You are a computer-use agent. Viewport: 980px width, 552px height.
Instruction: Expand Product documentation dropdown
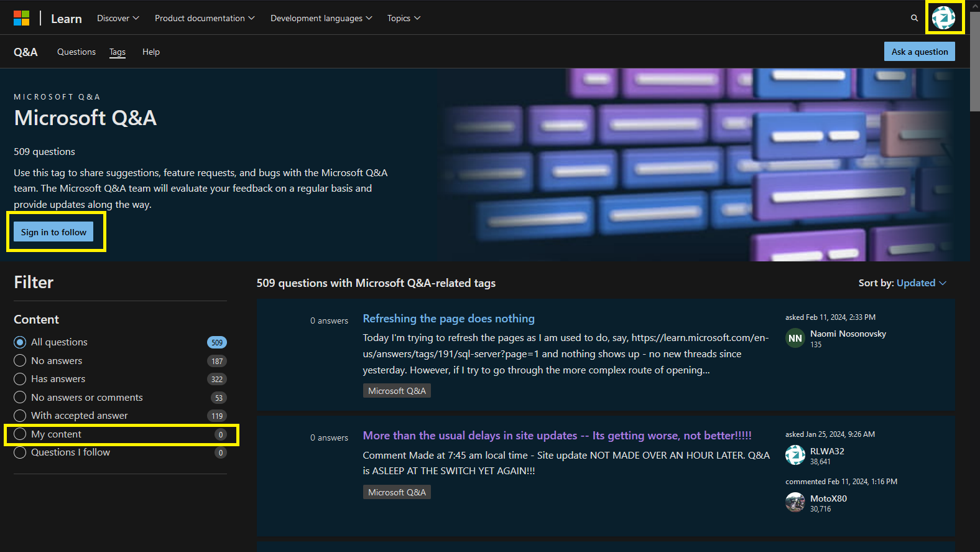[205, 18]
